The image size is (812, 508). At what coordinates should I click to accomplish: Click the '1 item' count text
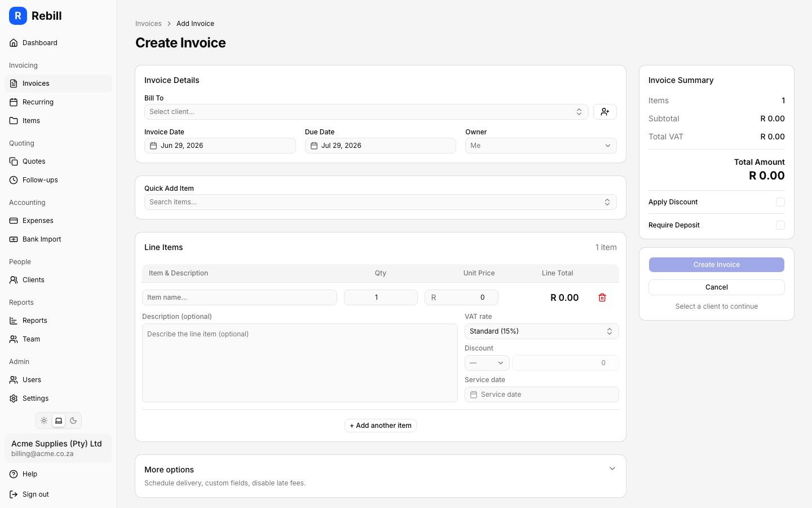[x=606, y=247]
